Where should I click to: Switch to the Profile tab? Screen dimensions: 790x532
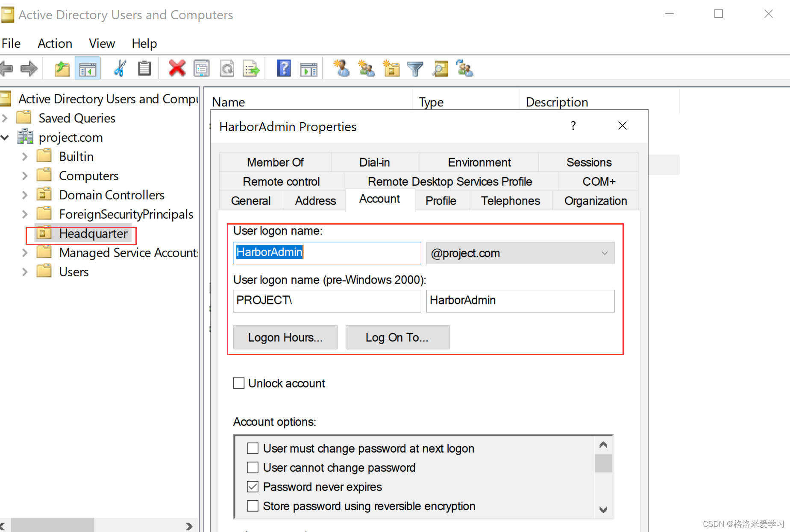441,201
